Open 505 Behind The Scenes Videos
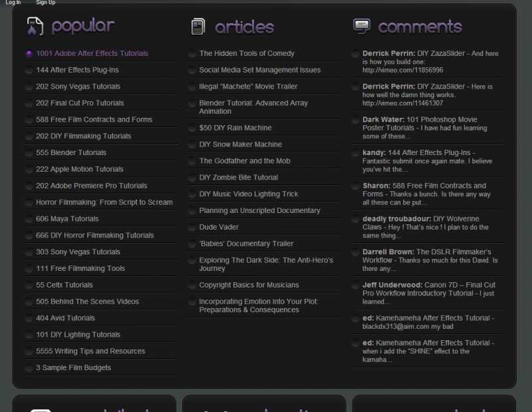The image size is (532, 412). (x=87, y=302)
